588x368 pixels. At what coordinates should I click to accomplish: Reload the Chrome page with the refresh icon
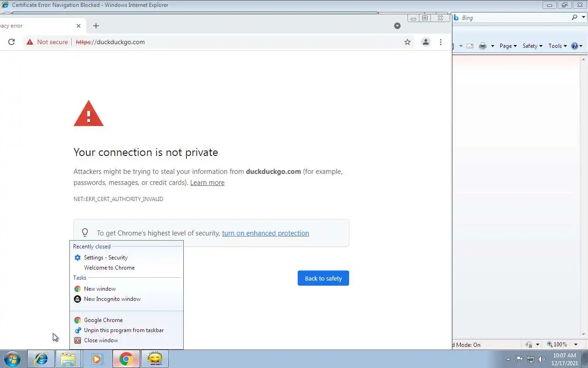coord(11,42)
